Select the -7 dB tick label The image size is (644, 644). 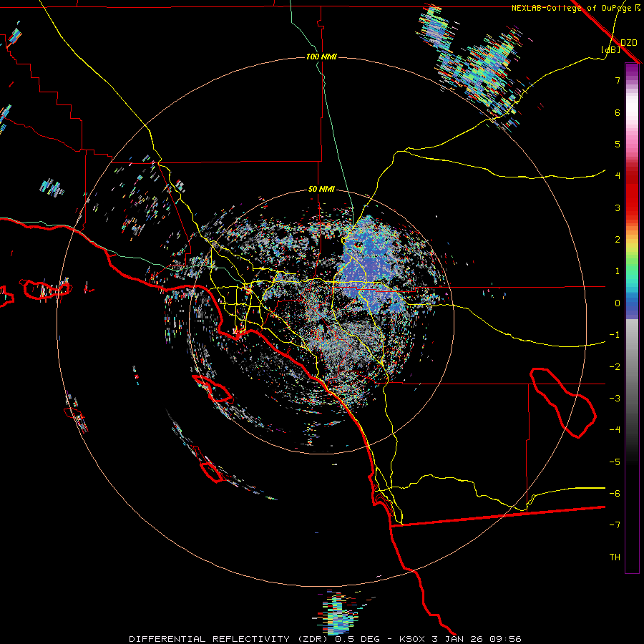615,525
